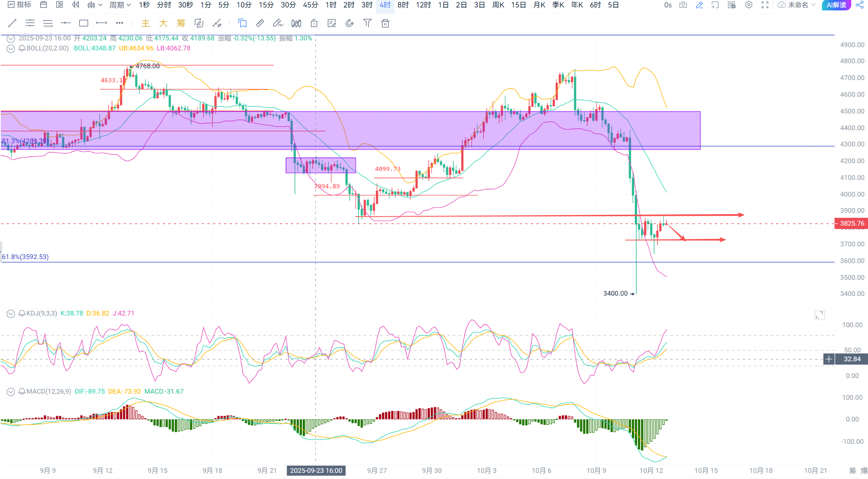Select the ruler measurement tool
The width and height of the screenshot is (868, 479).
tap(260, 23)
